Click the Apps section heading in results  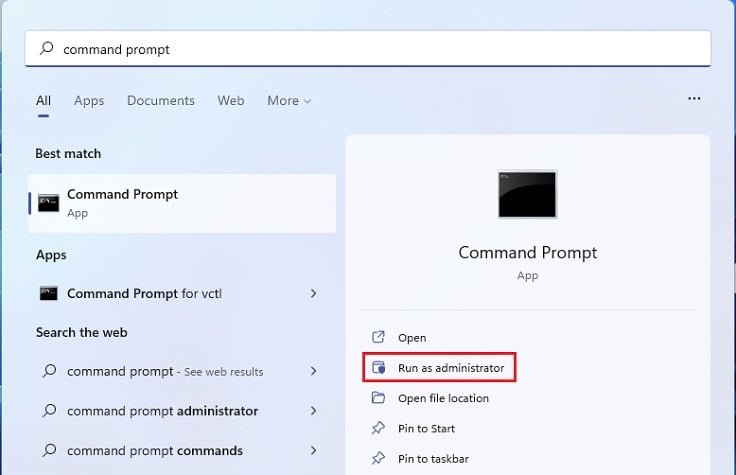(x=51, y=255)
